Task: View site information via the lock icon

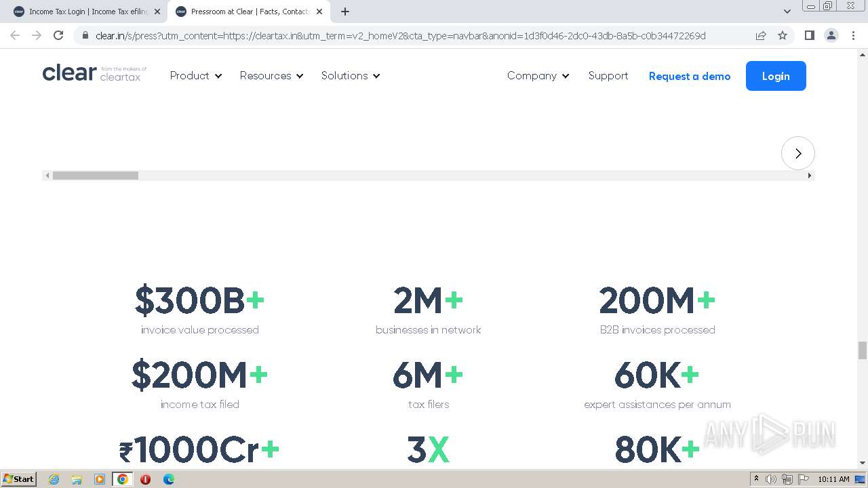Action: click(85, 35)
